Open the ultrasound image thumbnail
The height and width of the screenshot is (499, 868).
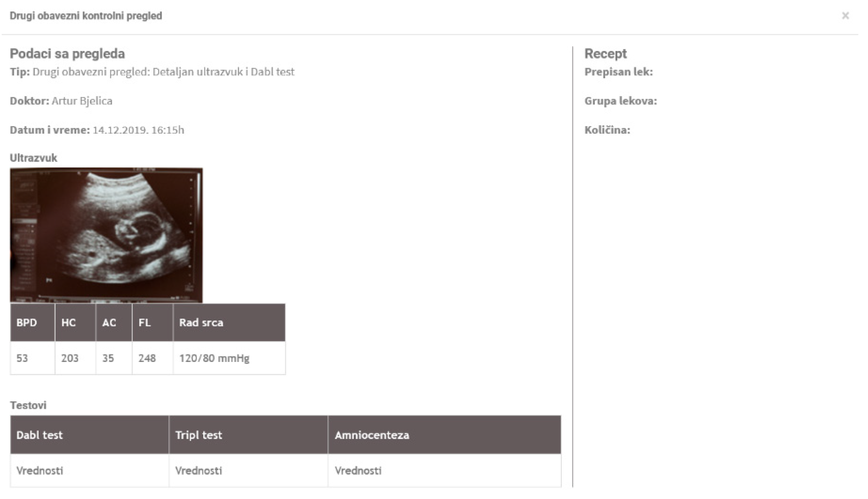(x=106, y=235)
